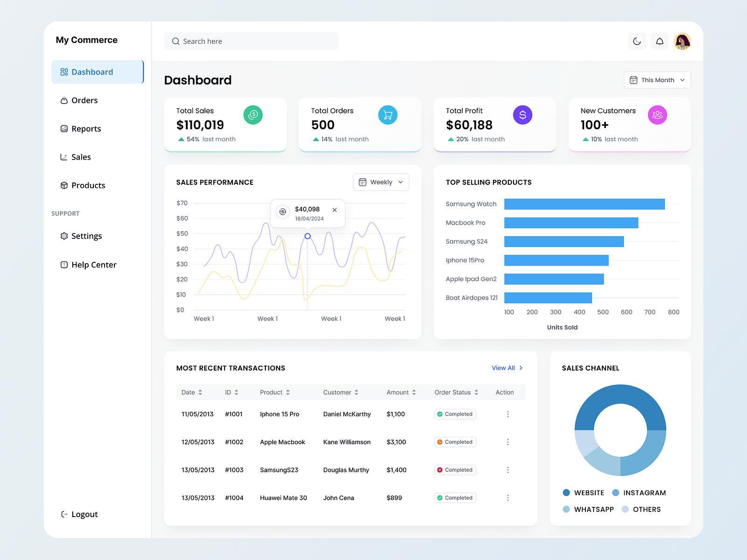Click the refresh icon in chart tooltip
747x560 pixels.
pyautogui.click(x=282, y=212)
